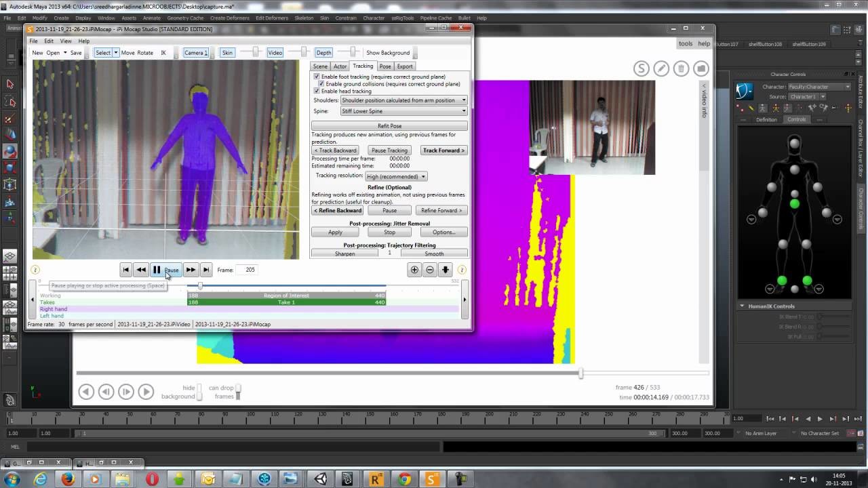Screen dimensions: 868x488
Task: Click the Track Forward button
Action: (443, 150)
